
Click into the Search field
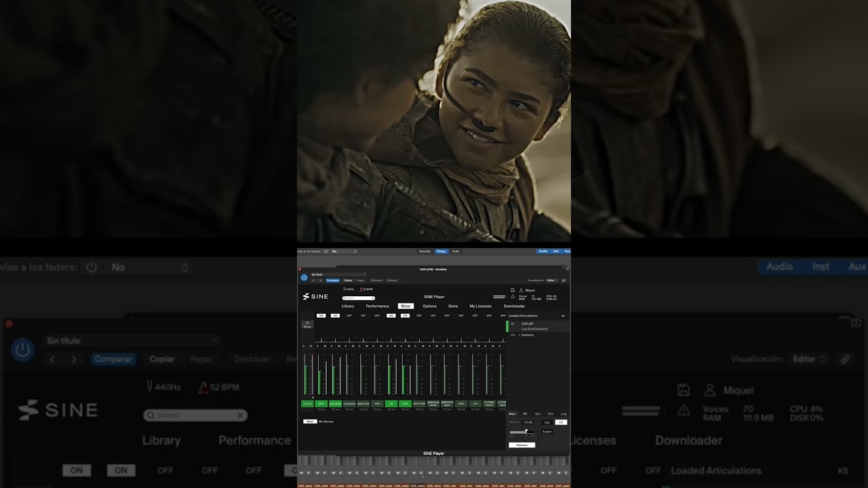pos(358,298)
